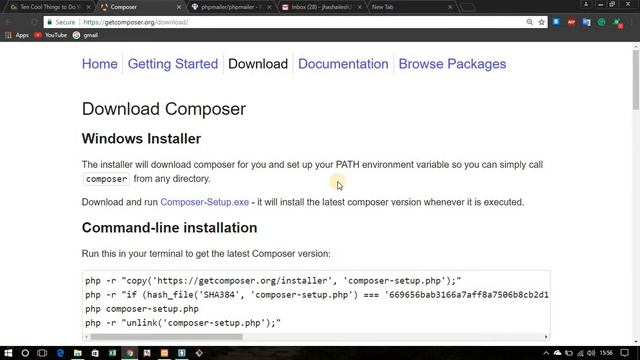This screenshot has height=360, width=640.
Task: Open the YouTube bookmark
Action: click(51, 35)
